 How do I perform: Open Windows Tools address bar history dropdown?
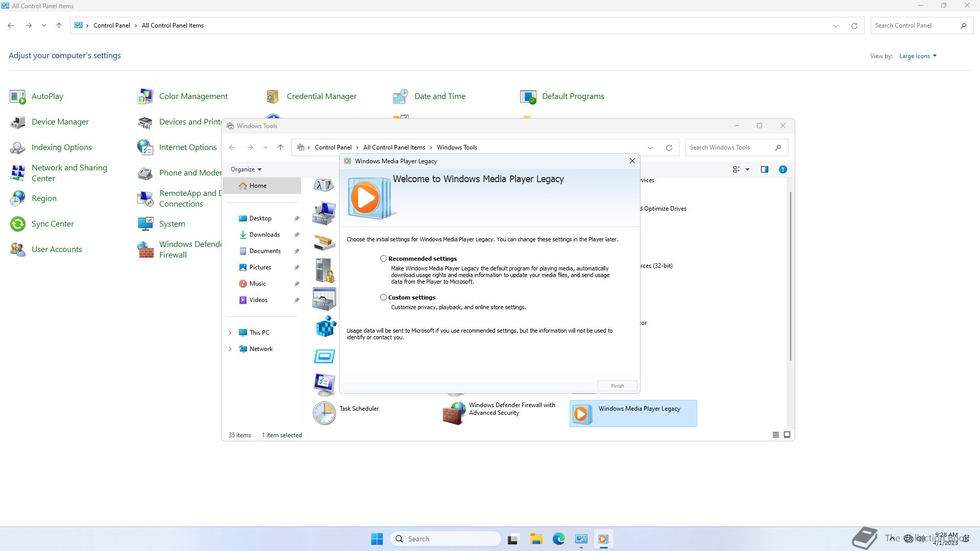pos(650,148)
